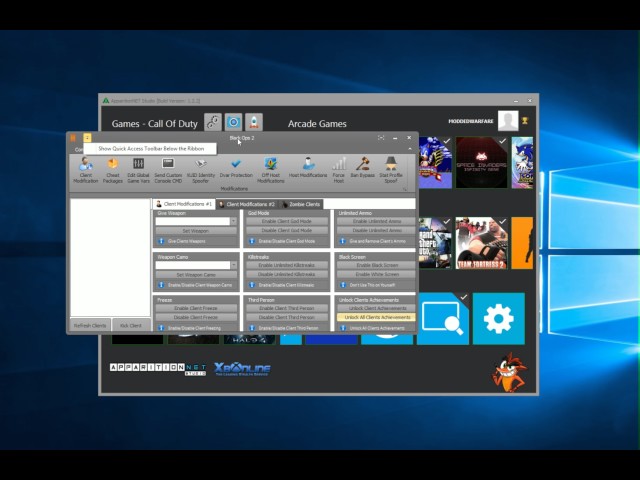Click the info icon beside Enable/Disable Client God Mode
The width and height of the screenshot is (640, 480).
point(252,241)
